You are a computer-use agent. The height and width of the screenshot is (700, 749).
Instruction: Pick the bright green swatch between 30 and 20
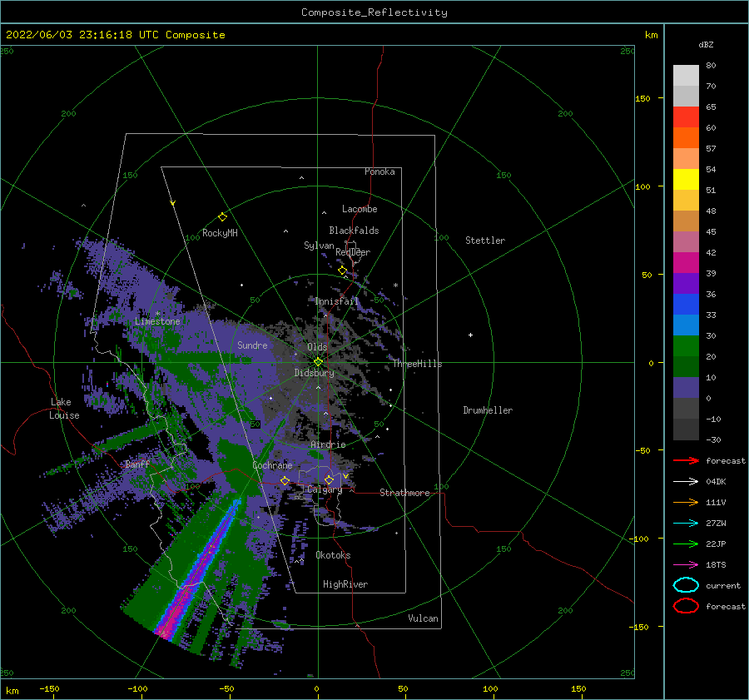tap(686, 346)
